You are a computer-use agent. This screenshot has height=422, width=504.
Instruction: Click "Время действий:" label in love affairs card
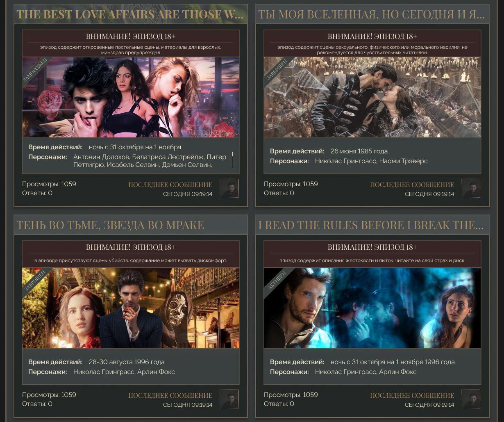55,147
